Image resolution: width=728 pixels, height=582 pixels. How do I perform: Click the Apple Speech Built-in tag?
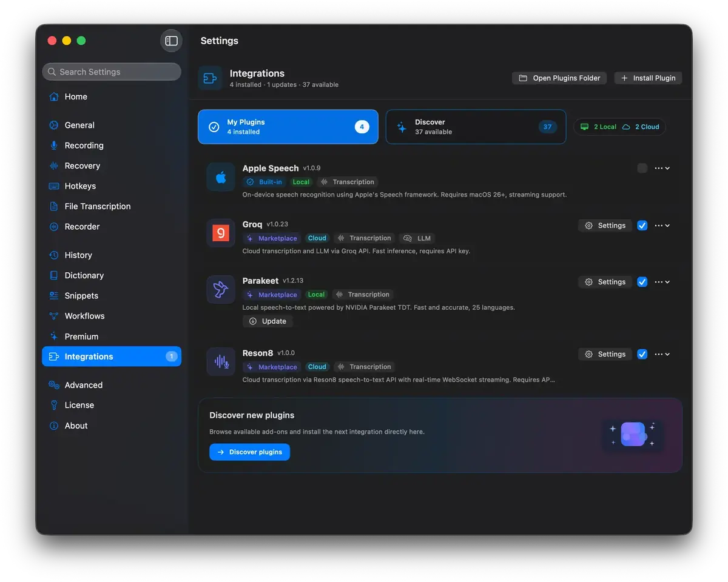click(x=263, y=182)
